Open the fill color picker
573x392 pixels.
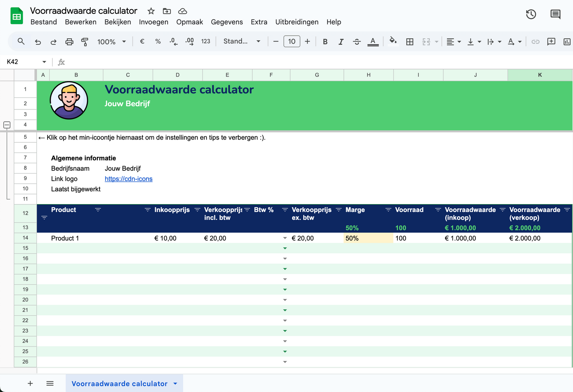pyautogui.click(x=393, y=41)
